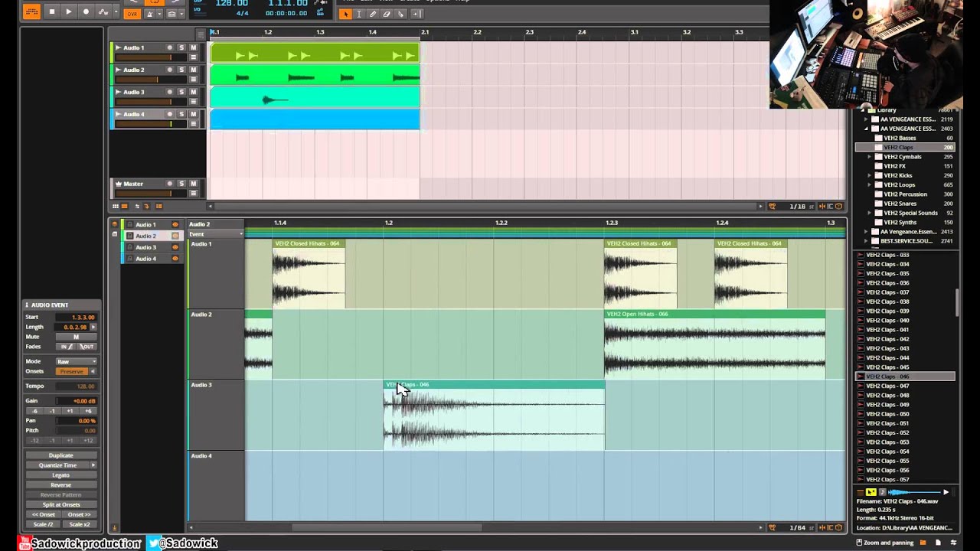Solo track Audio 2

181,70
